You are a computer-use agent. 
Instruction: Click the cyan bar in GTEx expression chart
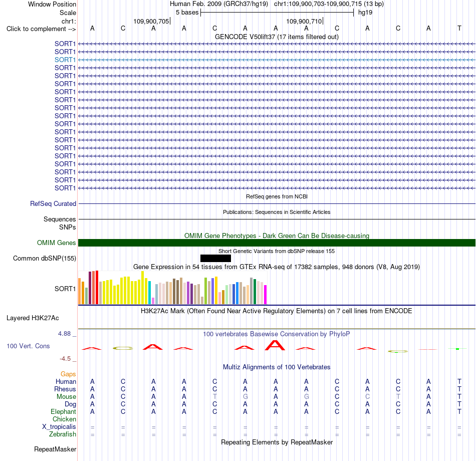pyautogui.click(x=150, y=293)
